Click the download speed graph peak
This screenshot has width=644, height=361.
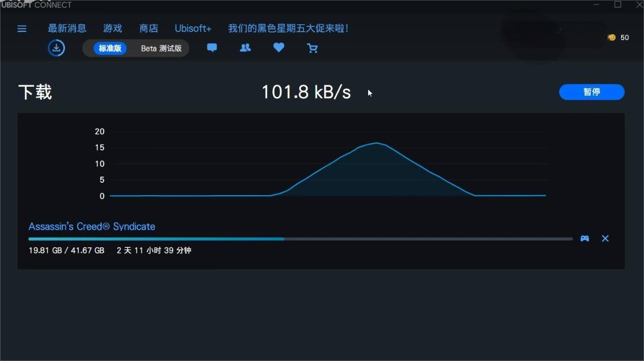pos(376,143)
